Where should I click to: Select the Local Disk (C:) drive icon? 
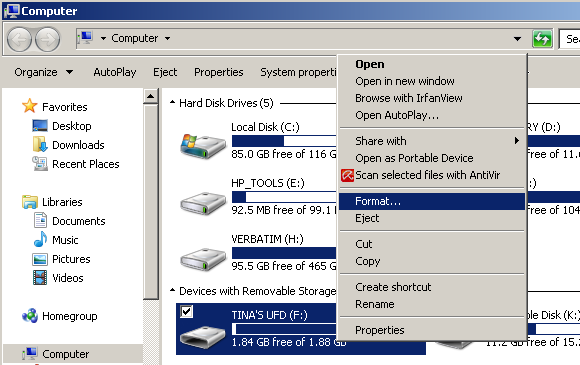[203, 146]
